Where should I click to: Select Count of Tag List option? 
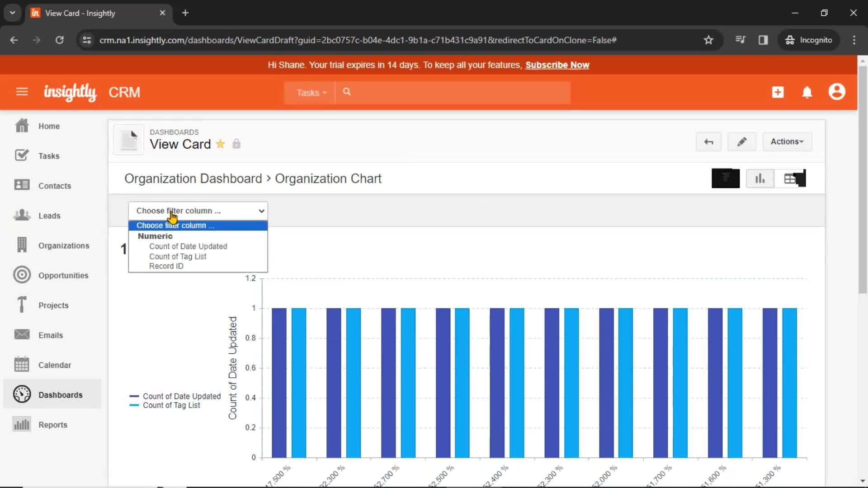coord(177,256)
